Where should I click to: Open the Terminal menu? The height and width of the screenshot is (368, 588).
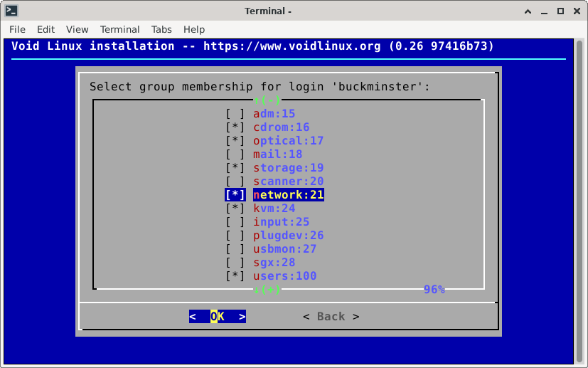click(119, 29)
